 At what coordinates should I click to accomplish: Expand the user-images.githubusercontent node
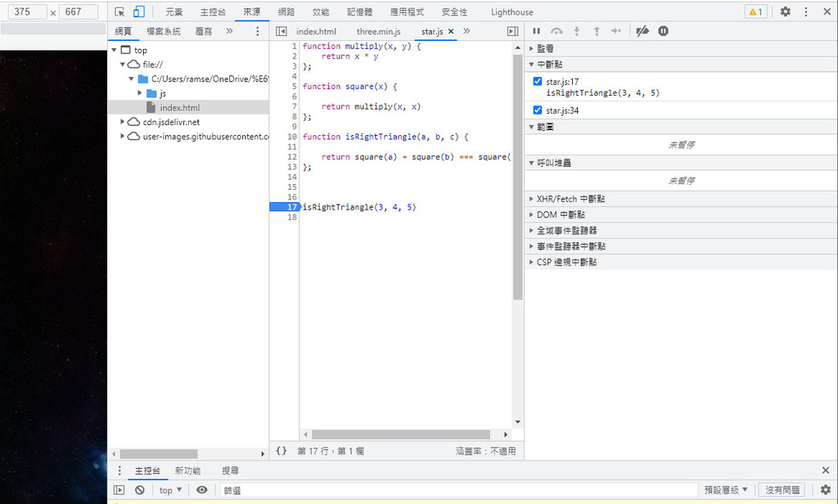pyautogui.click(x=123, y=137)
